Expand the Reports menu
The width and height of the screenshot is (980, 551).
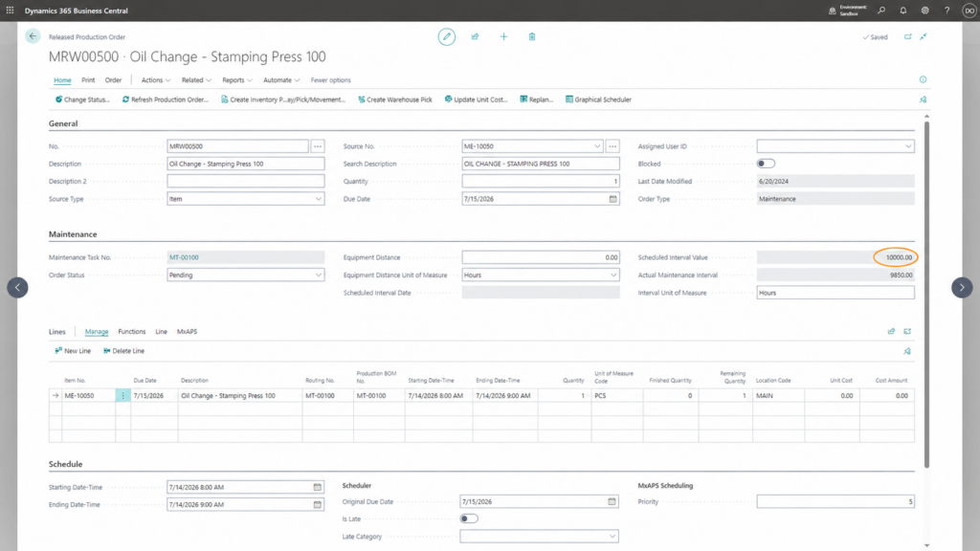click(237, 80)
